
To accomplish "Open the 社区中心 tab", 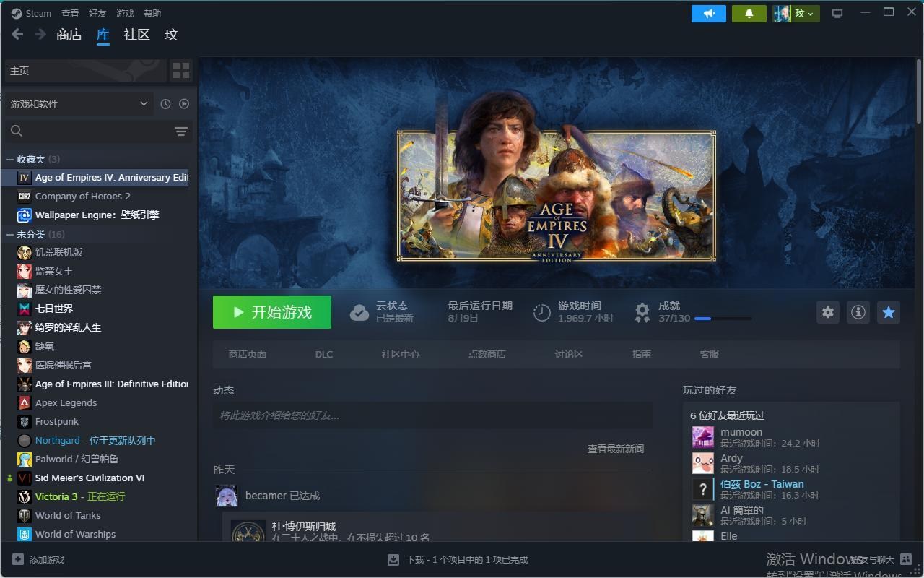I will point(401,354).
